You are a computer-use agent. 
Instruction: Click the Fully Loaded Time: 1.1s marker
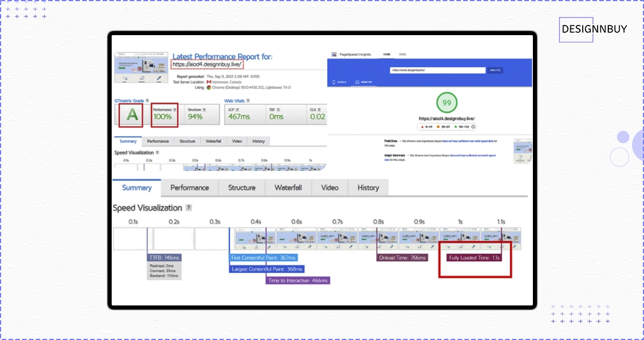[474, 257]
